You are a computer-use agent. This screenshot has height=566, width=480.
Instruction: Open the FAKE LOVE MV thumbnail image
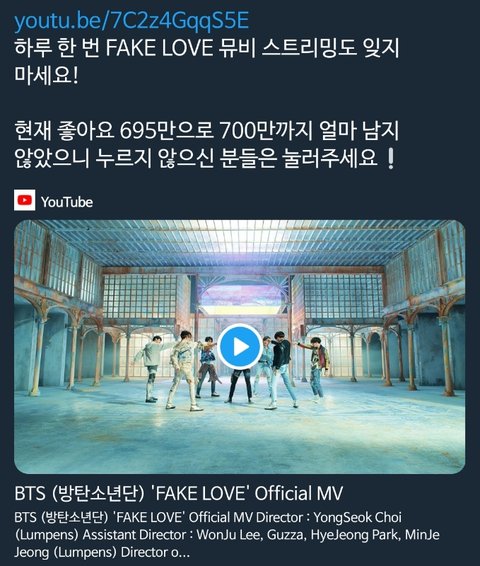coord(240,347)
